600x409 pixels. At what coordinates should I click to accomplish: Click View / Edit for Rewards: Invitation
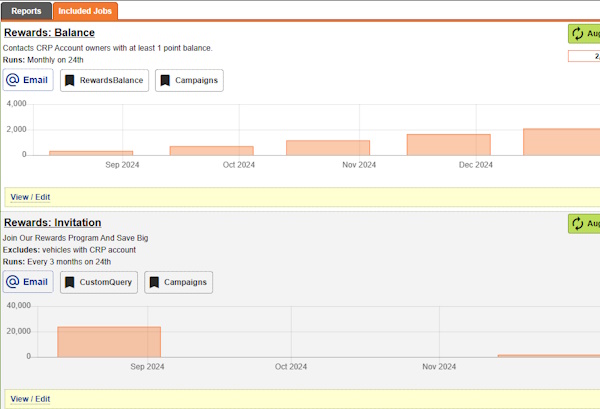[x=30, y=399]
